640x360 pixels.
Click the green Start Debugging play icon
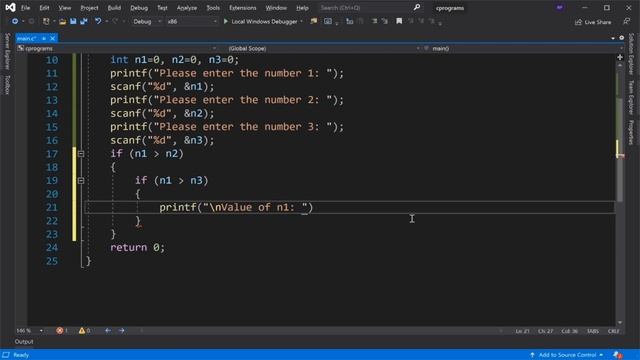click(x=225, y=21)
